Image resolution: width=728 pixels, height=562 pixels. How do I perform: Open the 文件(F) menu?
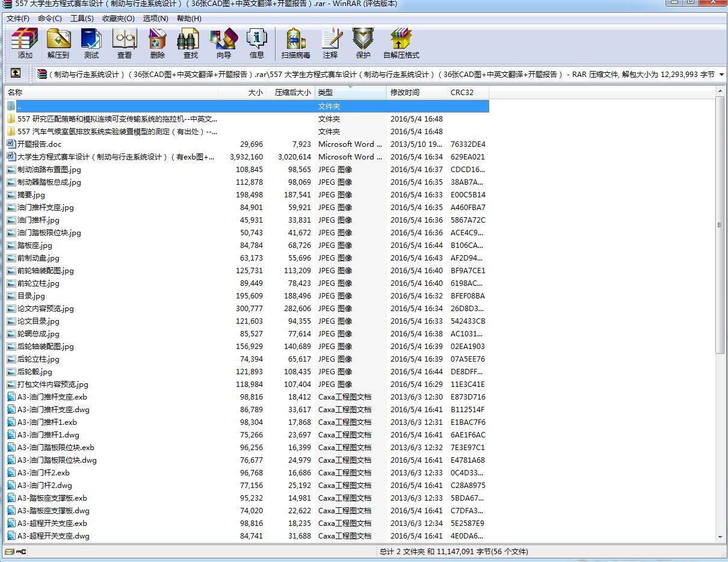click(x=18, y=18)
